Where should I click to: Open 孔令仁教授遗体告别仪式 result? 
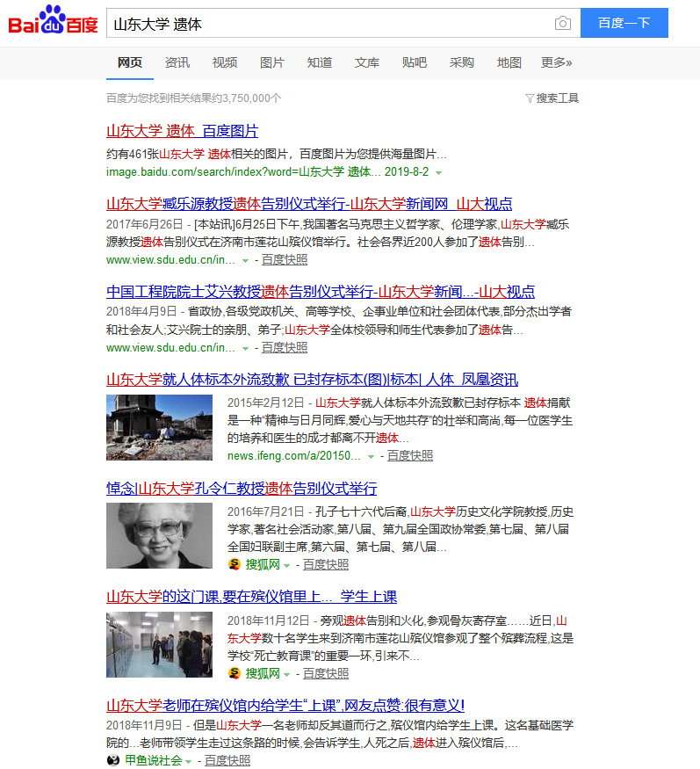[242, 489]
